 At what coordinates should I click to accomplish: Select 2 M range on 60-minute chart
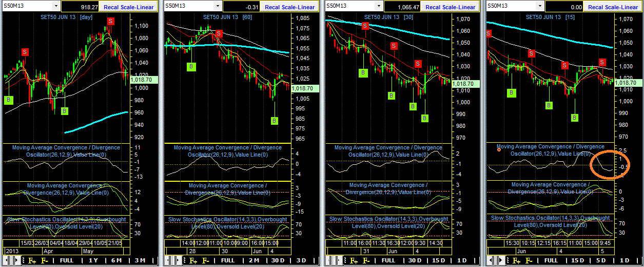click(254, 260)
